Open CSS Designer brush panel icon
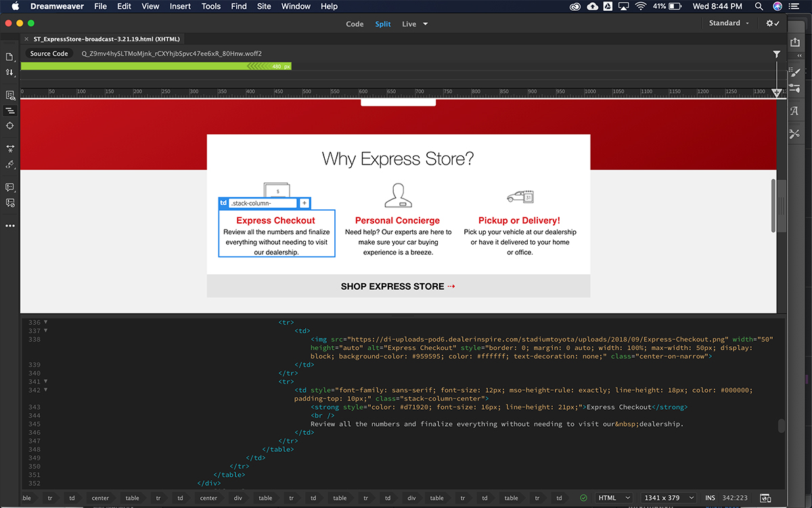This screenshot has height=508, width=812. point(795,72)
